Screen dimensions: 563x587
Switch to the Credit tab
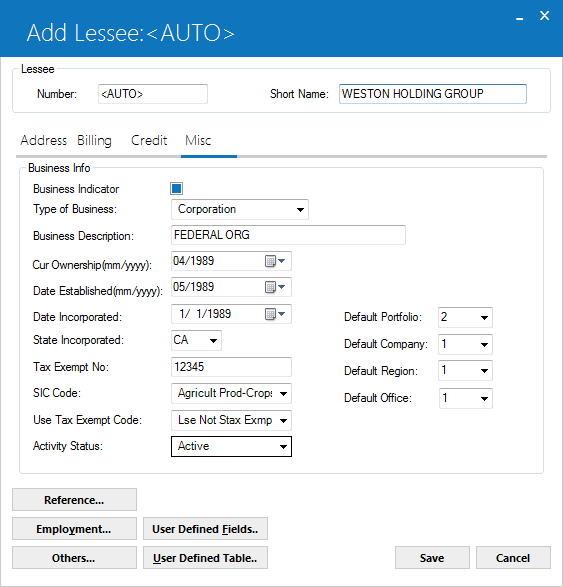[149, 140]
